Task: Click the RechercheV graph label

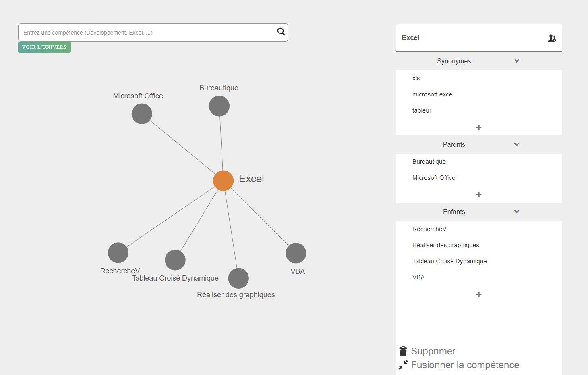Action: pyautogui.click(x=120, y=271)
